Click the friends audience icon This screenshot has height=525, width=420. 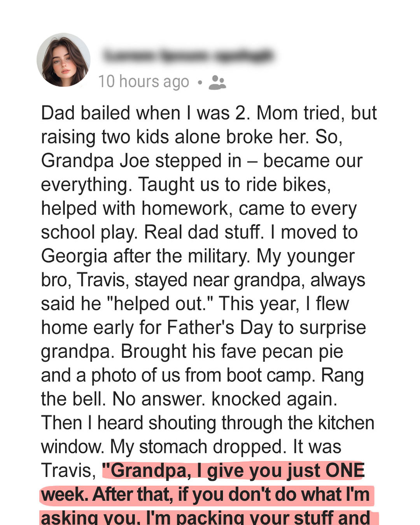[x=217, y=82]
